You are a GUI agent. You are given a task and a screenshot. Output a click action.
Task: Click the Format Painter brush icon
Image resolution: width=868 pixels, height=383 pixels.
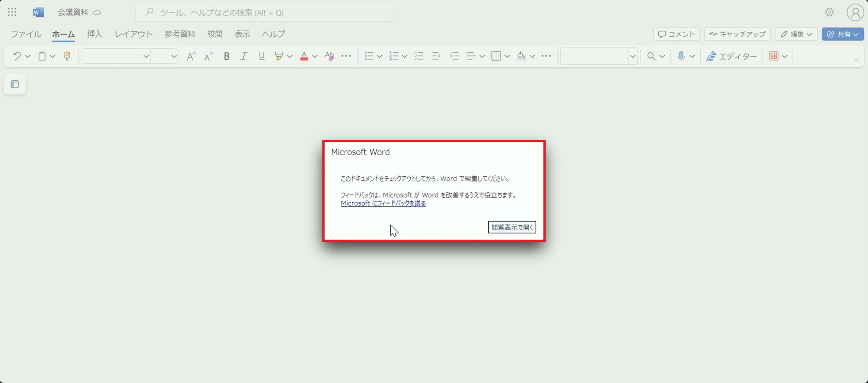click(x=67, y=56)
